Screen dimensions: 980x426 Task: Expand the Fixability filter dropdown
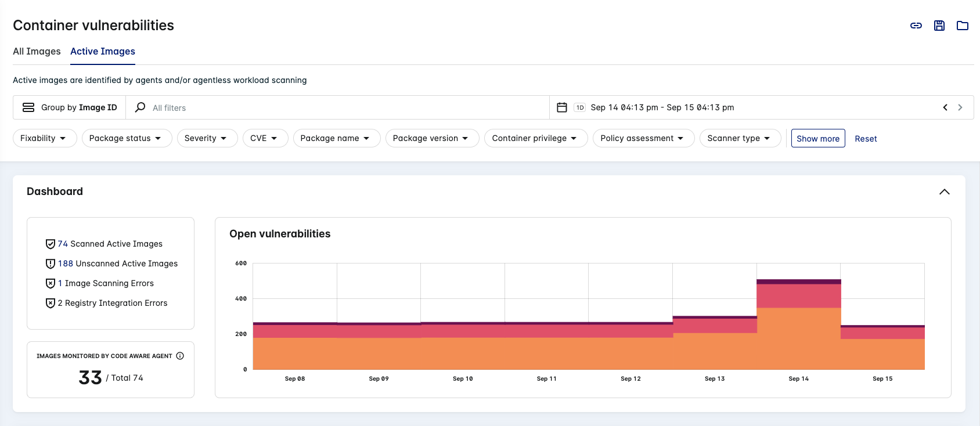point(44,138)
